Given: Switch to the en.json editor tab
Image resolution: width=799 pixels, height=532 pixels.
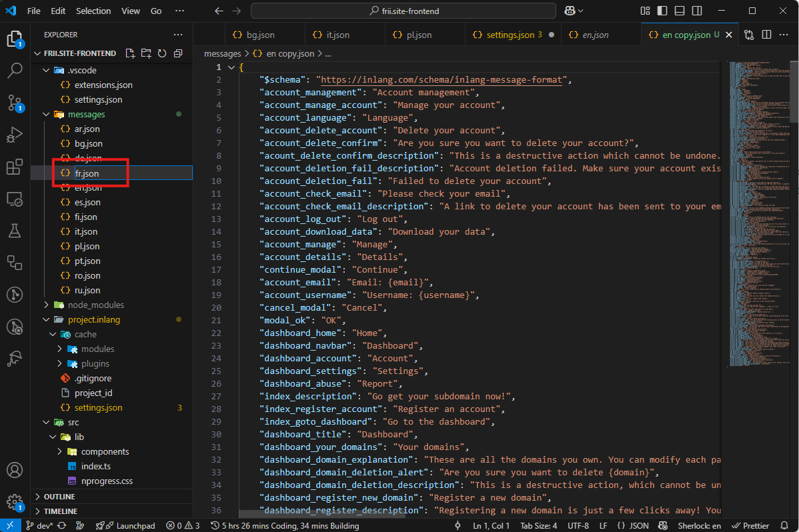Looking at the screenshot, I should [595, 35].
